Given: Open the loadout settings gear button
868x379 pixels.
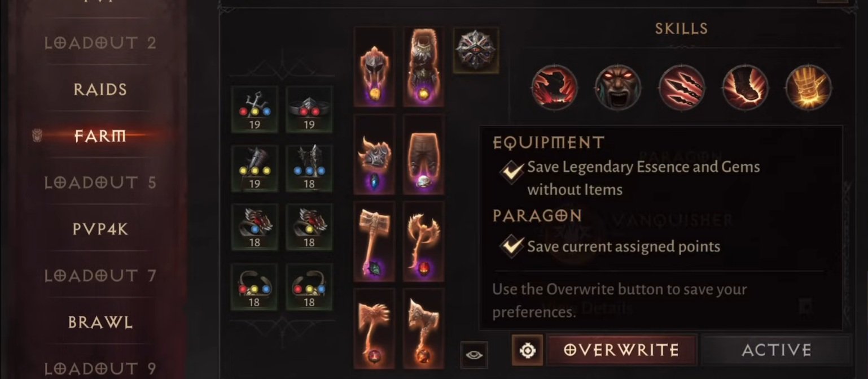Looking at the screenshot, I should (527, 350).
